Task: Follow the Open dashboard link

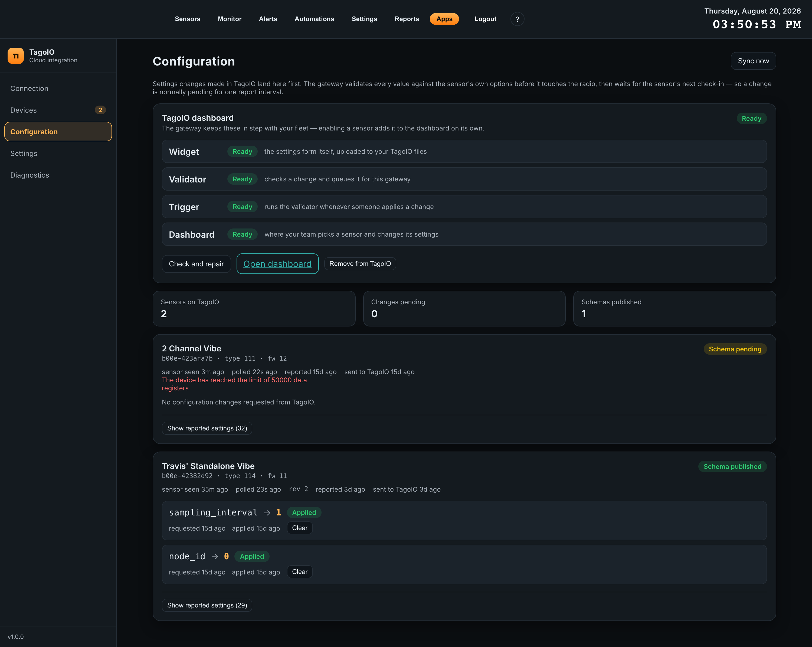Action: pyautogui.click(x=277, y=264)
